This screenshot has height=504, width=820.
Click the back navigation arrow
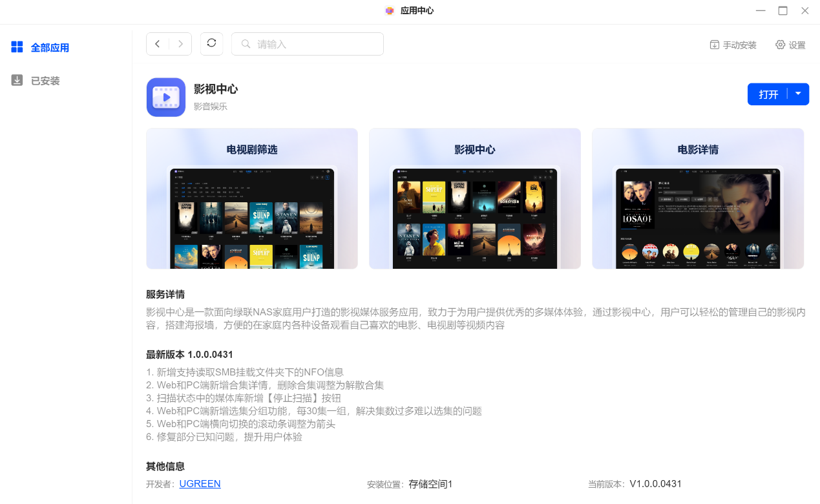coord(158,44)
